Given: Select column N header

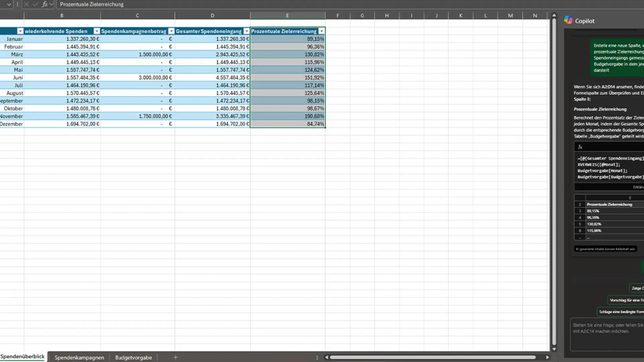Looking at the screenshot, I should tap(535, 15).
